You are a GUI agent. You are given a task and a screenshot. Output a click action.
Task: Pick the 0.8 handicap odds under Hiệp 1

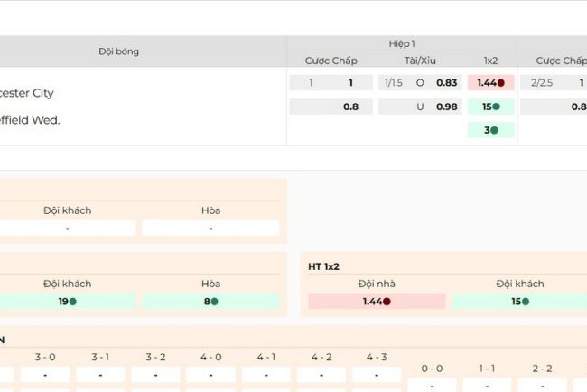(x=331, y=107)
